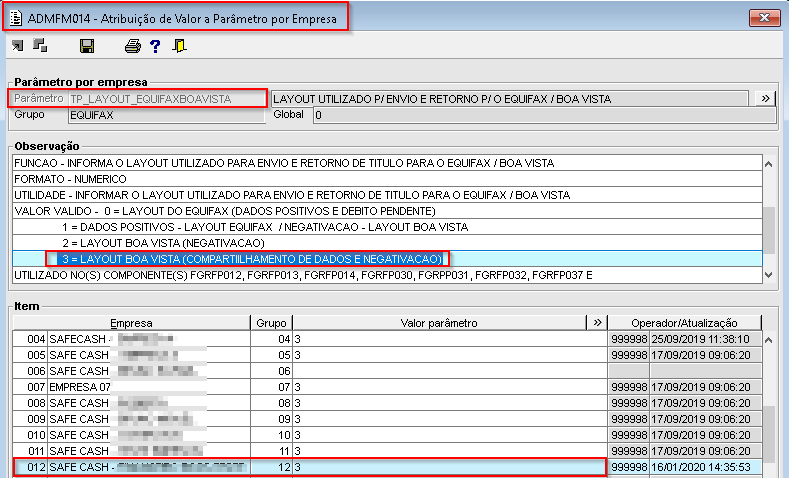This screenshot has width=789, height=478.
Task: Select the 1 = DADOS POSITIVOS line
Action: pyautogui.click(x=387, y=227)
